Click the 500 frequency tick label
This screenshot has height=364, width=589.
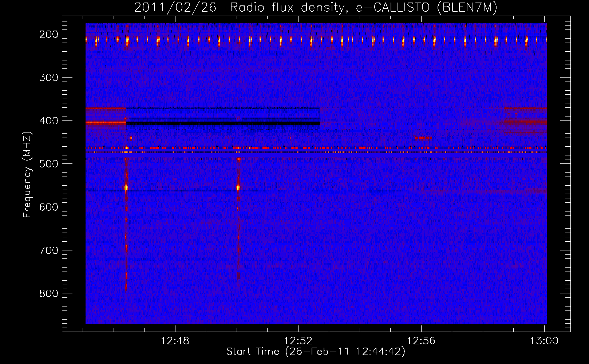coord(49,164)
